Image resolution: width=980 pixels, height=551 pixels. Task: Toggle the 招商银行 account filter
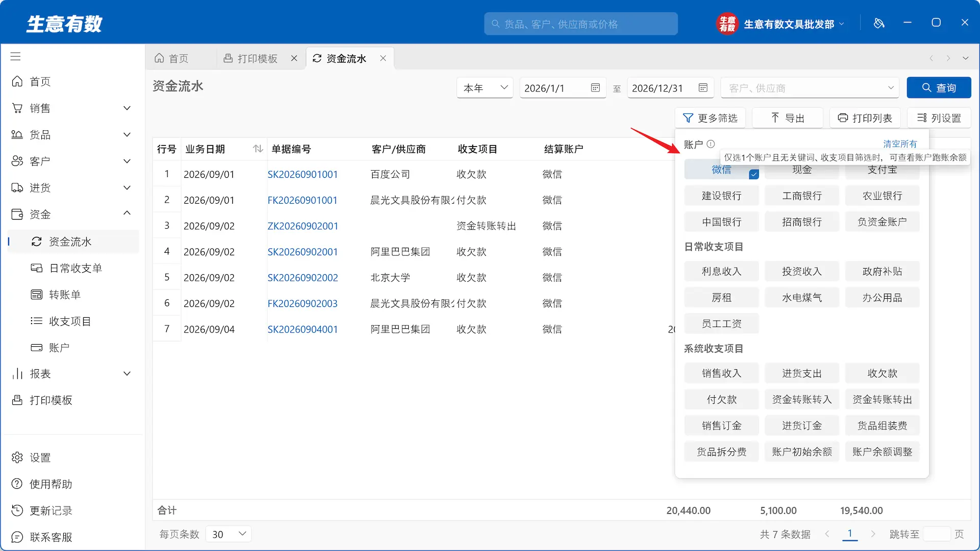(x=801, y=222)
